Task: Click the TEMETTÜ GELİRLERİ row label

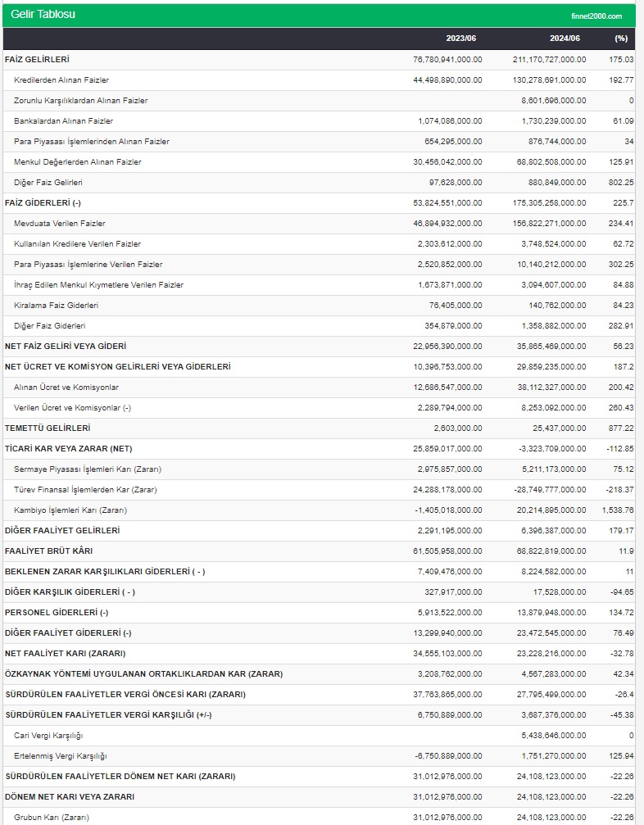Action: pyautogui.click(x=48, y=428)
